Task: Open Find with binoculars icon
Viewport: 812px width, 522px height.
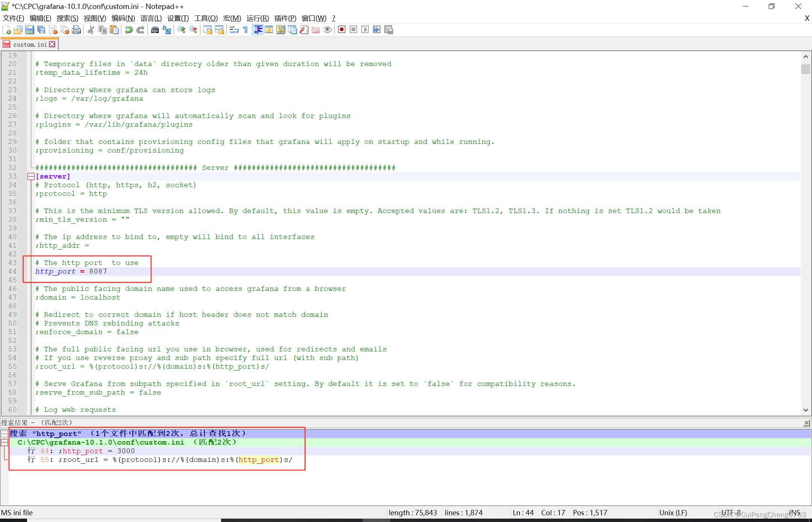Action: pos(155,30)
